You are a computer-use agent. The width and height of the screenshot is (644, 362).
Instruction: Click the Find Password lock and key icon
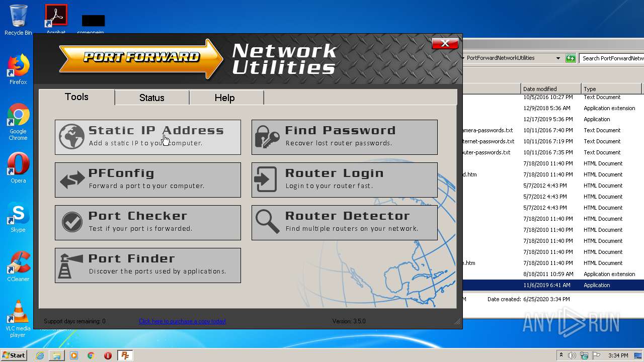tap(267, 137)
